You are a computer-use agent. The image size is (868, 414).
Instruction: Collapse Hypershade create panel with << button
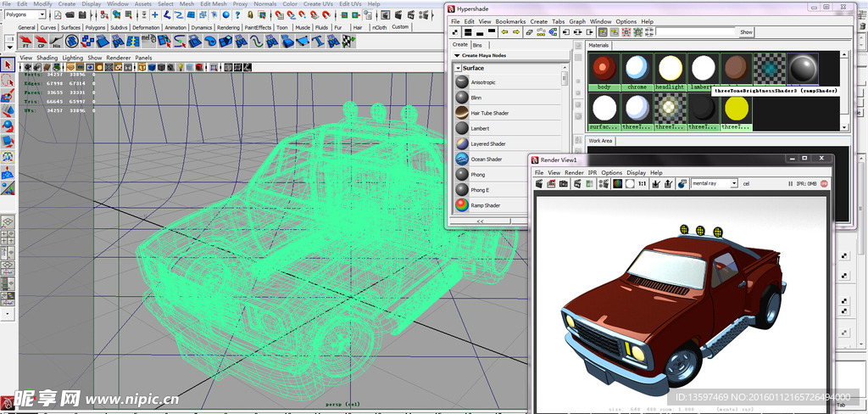tap(480, 221)
